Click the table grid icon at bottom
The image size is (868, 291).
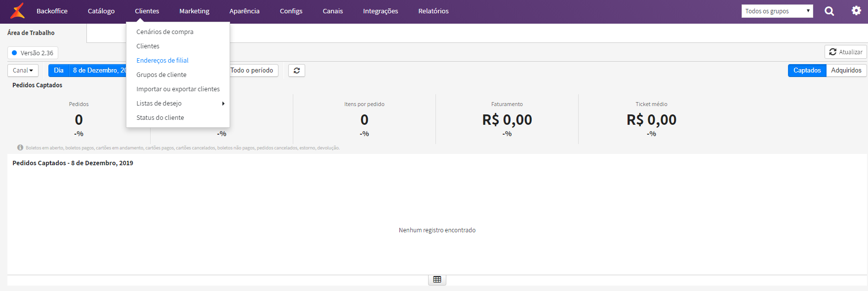click(437, 280)
